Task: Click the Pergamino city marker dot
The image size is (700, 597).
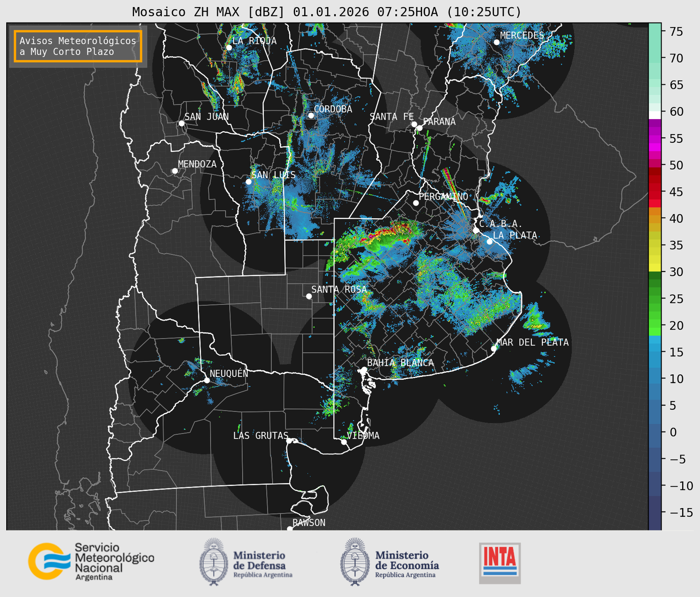Action: coord(416,203)
